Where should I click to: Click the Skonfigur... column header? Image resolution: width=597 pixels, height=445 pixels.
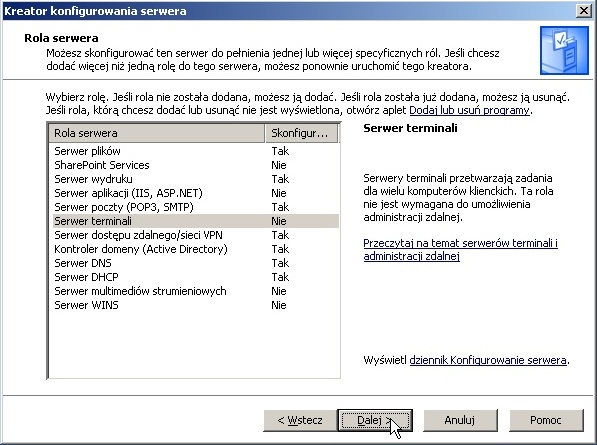pos(301,133)
